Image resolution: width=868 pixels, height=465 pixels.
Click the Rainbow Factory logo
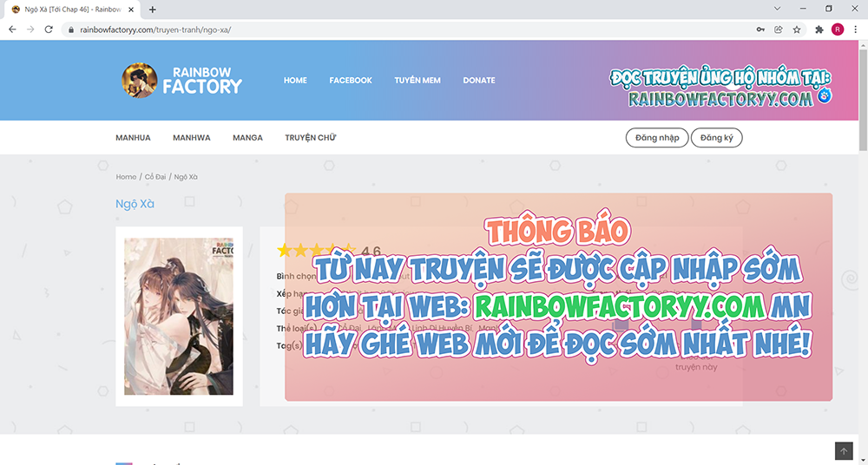coord(182,80)
